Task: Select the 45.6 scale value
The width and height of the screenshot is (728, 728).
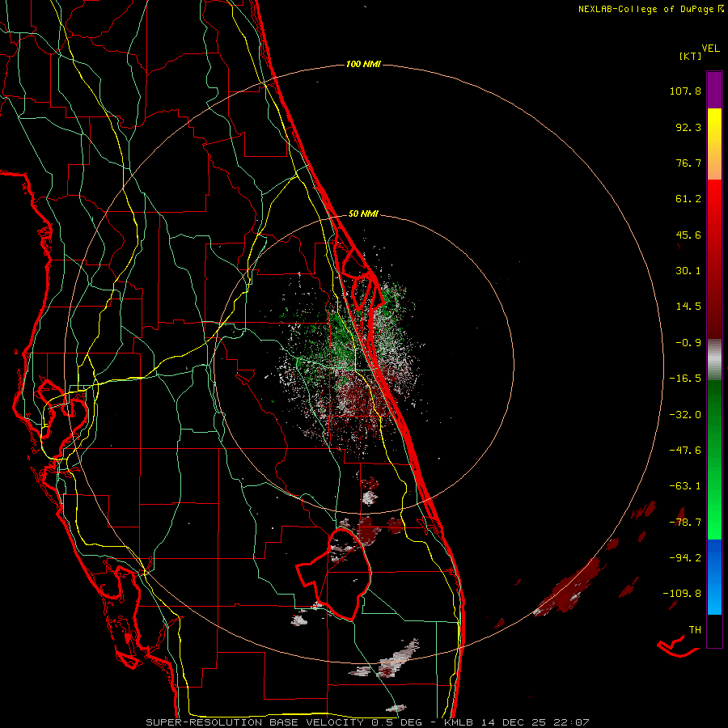Action: 688,235
